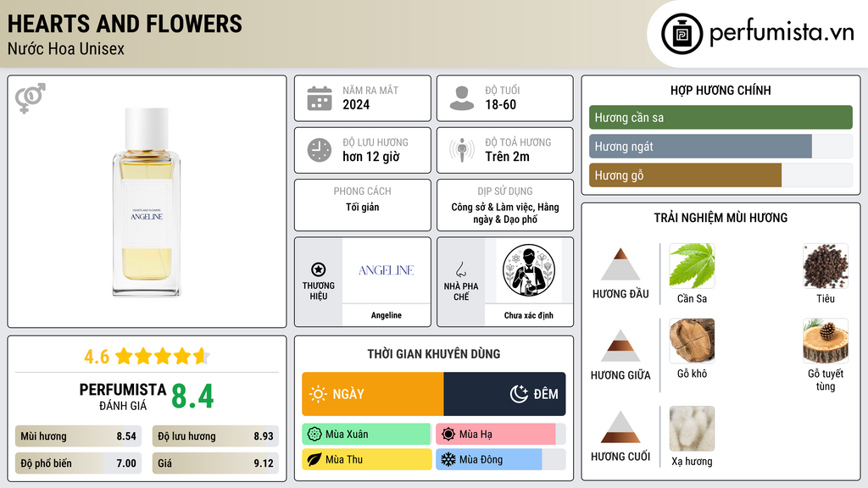This screenshot has height=488, width=868.
Task: Click the unisex gender symbol icon
Action: 31,98
